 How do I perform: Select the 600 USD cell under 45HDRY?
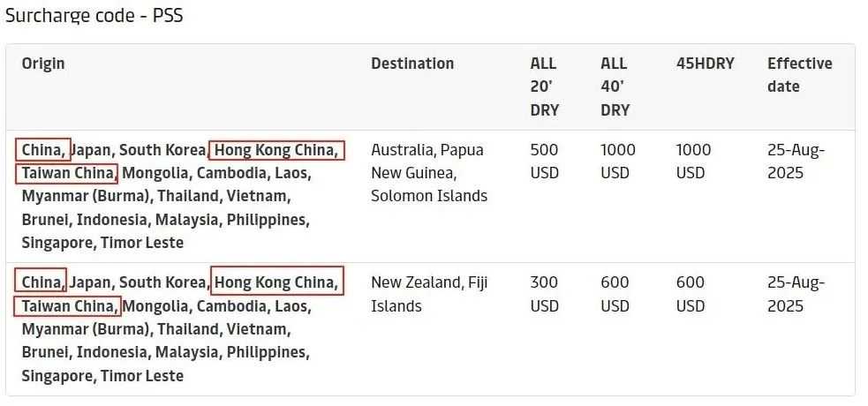[x=691, y=294]
